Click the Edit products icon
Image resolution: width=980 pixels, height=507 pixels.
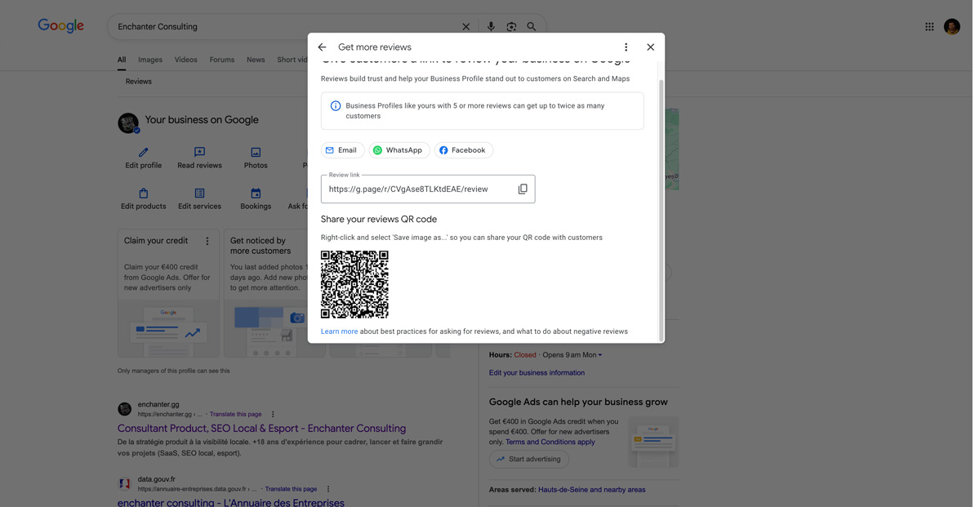coord(143,193)
